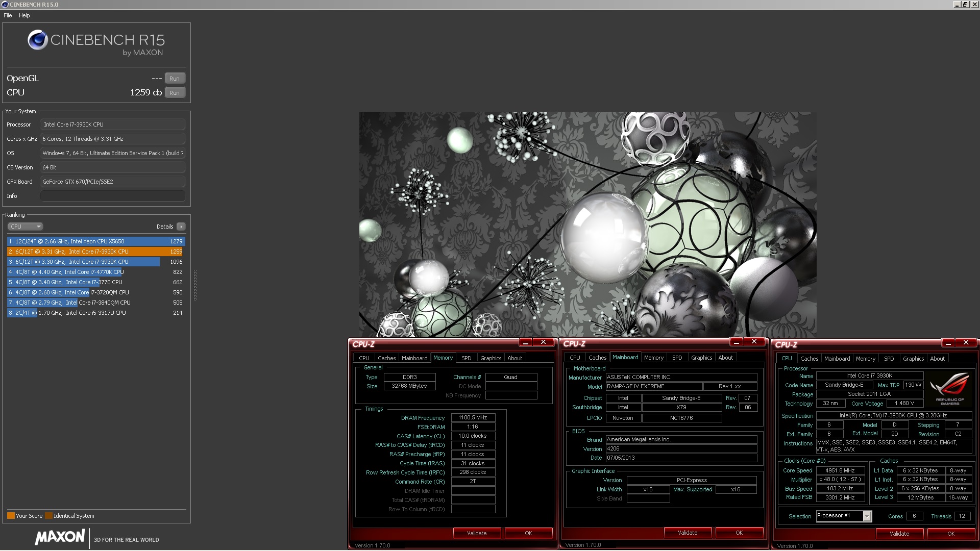Click the DRAM Frequency value 1100.5 MHz

coord(473,418)
